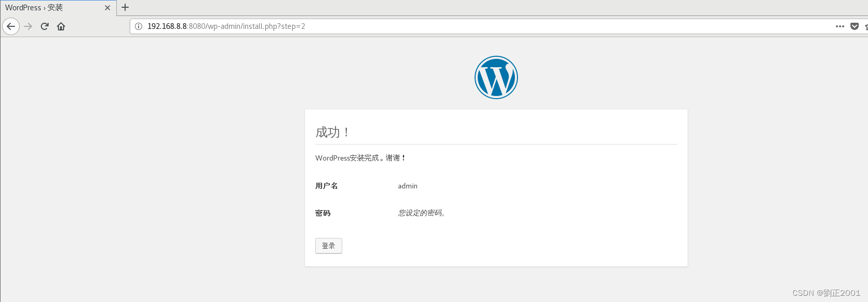Viewport: 868px width, 302px height.
Task: Click the 用户名 label
Action: point(327,186)
